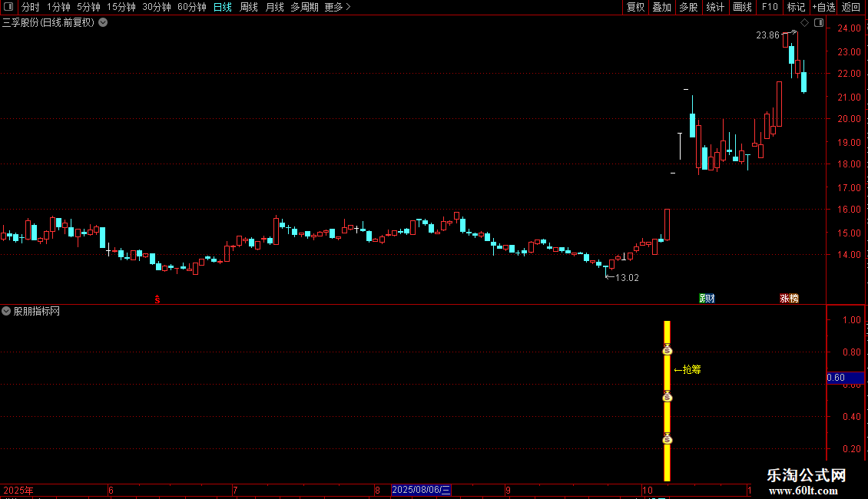Viewport: 868px width, 499px height.
Task: Open the green 财 tag on the chart
Action: click(707, 298)
